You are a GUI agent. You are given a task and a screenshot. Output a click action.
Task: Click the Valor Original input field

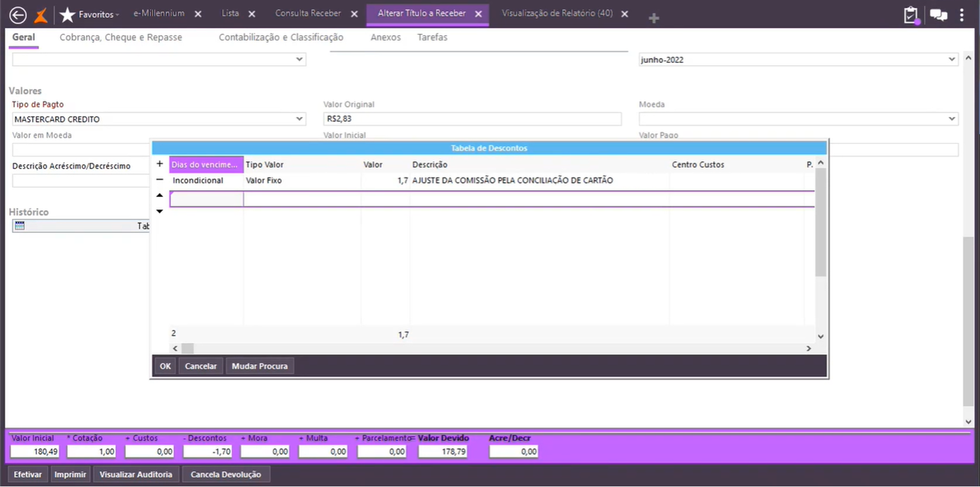point(472,119)
